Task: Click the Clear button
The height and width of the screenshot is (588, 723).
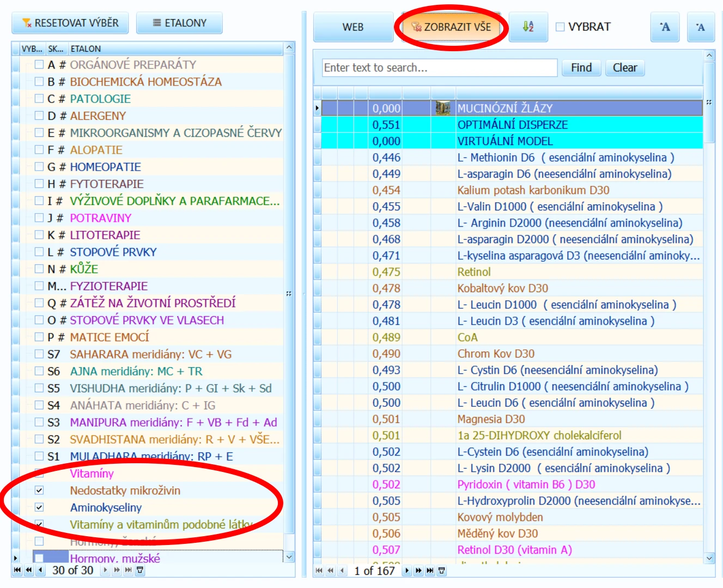Action: (x=625, y=68)
